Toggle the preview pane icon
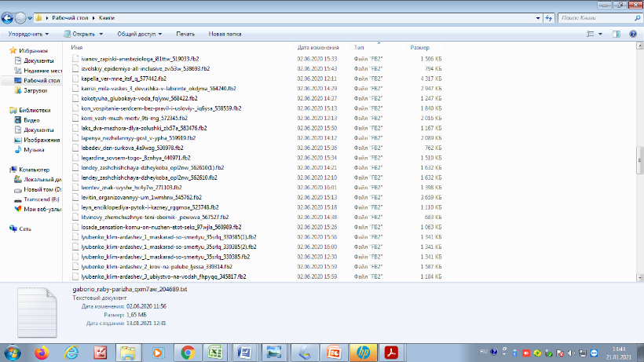The image size is (644, 362). [x=617, y=35]
